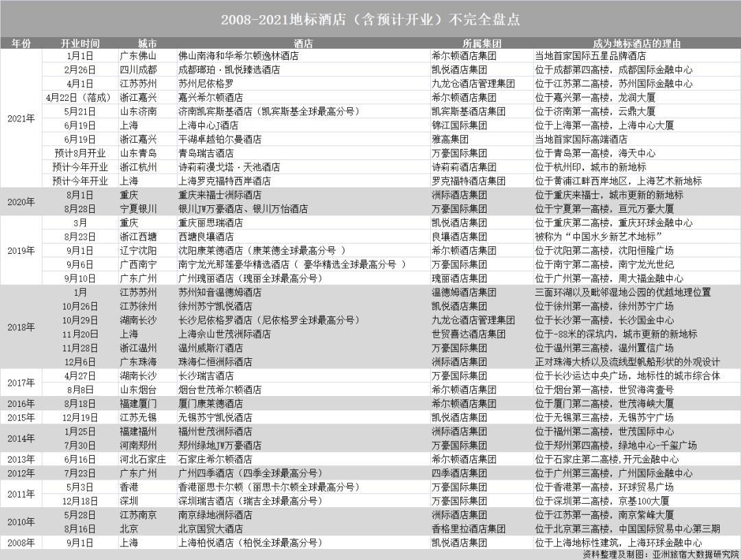The image size is (741, 560).
Task: Click group cell '香格里拉酒店集团'
Action: tap(469, 529)
